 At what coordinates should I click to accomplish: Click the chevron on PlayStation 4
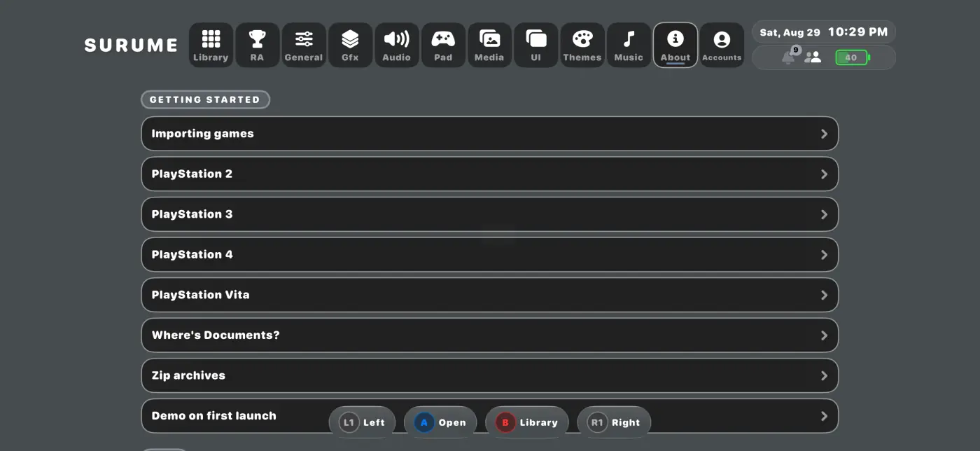point(824,255)
